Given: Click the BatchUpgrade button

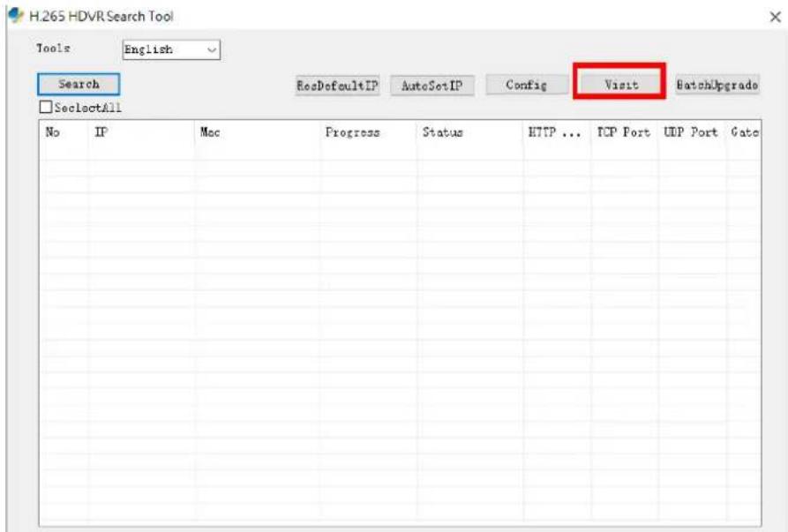Looking at the screenshot, I should tap(717, 85).
